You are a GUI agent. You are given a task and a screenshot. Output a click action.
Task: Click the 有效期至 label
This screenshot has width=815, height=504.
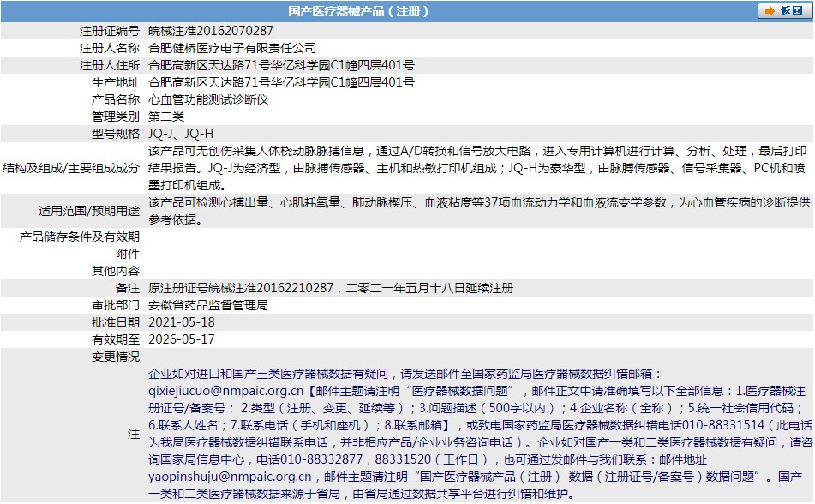click(116, 339)
